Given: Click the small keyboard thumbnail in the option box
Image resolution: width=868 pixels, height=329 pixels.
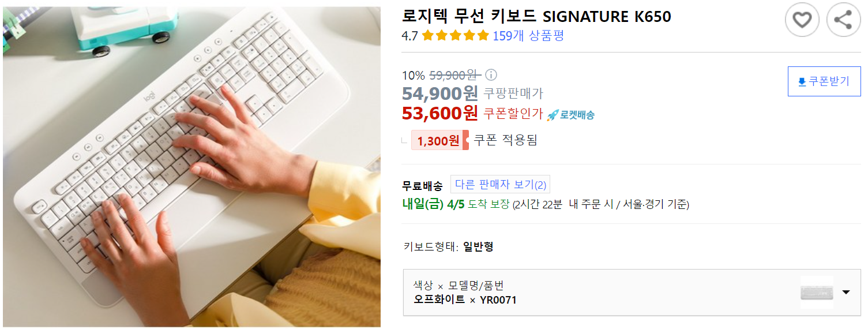Looking at the screenshot, I should click(x=817, y=292).
